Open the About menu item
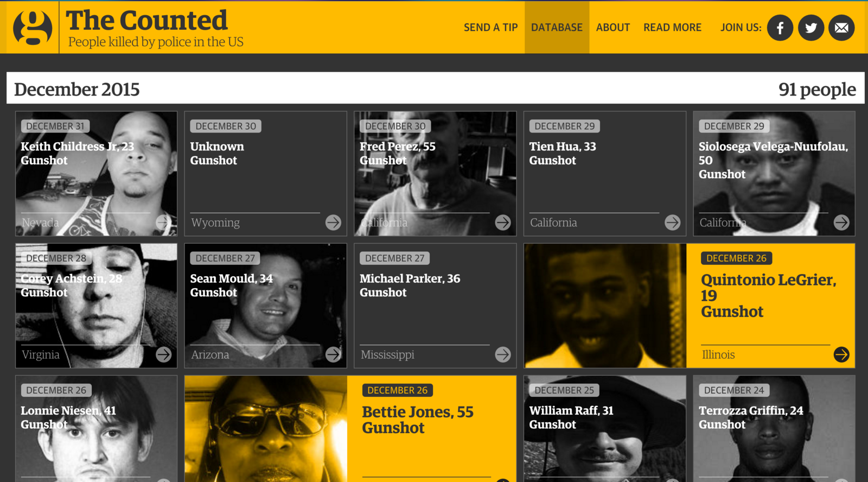The height and width of the screenshot is (482, 868). pos(613,27)
